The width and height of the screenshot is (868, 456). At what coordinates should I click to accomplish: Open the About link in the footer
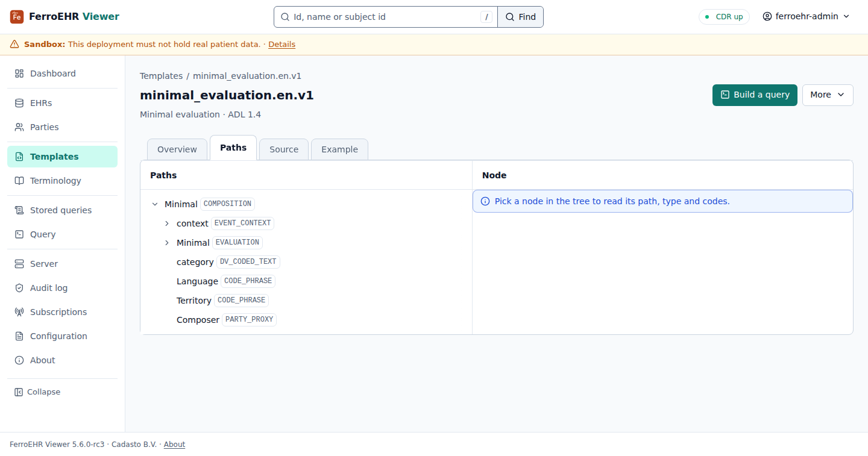pos(174,445)
